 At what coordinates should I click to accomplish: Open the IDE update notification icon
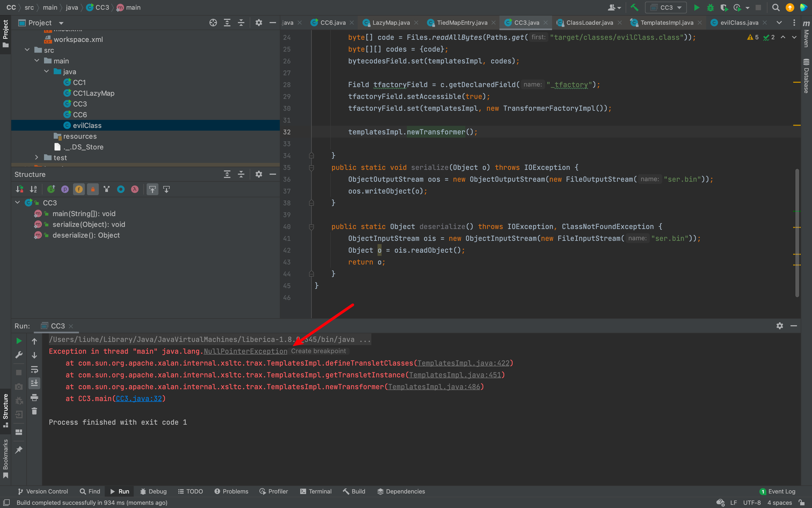pyautogui.click(x=790, y=8)
